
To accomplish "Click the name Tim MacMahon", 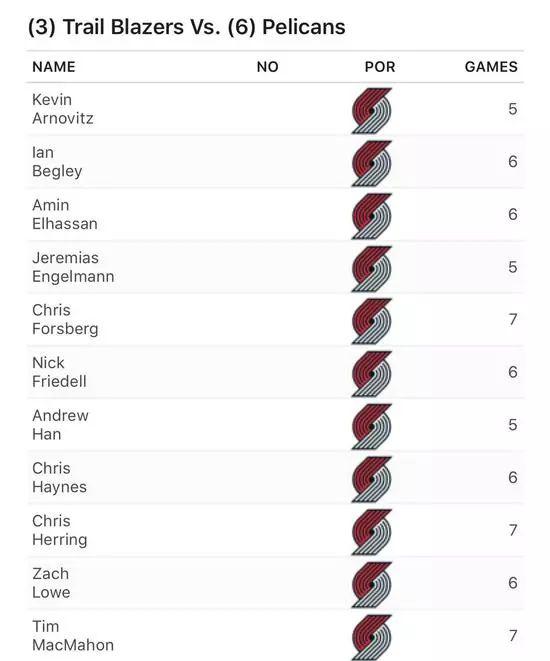I will click(x=73, y=635).
